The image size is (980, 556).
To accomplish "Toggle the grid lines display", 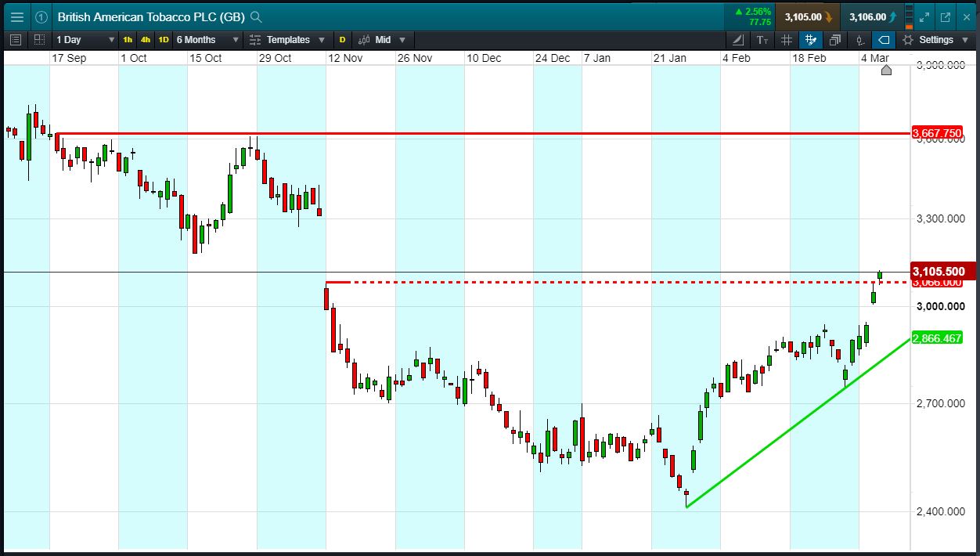I will [787, 39].
